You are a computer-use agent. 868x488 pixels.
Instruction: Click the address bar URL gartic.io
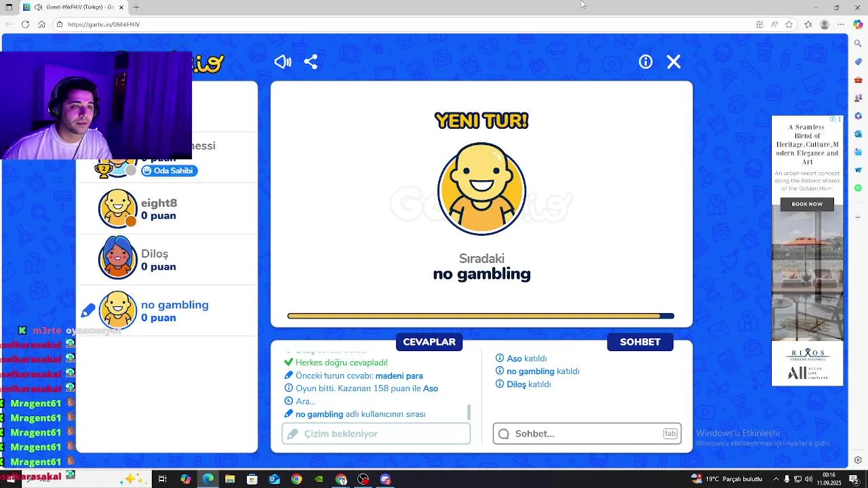[104, 24]
